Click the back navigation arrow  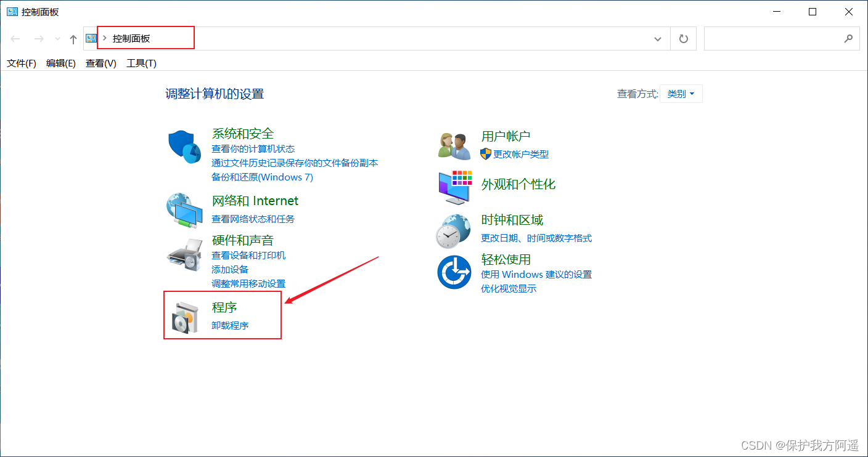pyautogui.click(x=15, y=39)
